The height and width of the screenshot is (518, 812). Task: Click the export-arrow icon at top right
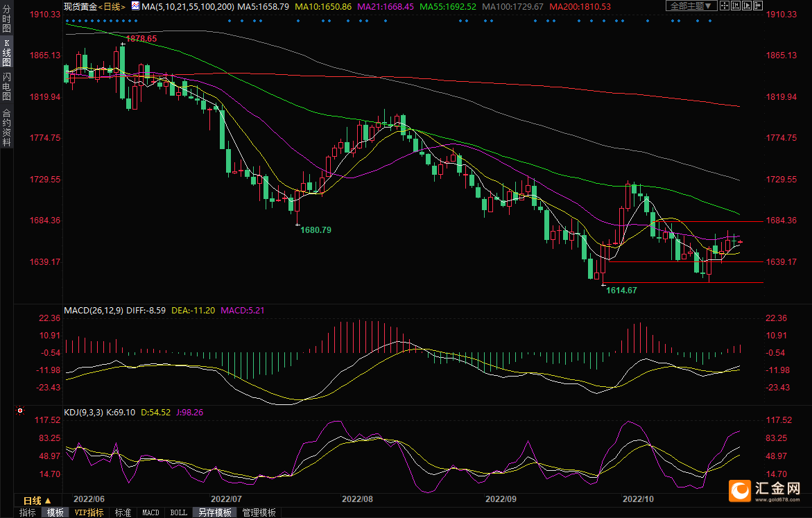[x=758, y=6]
